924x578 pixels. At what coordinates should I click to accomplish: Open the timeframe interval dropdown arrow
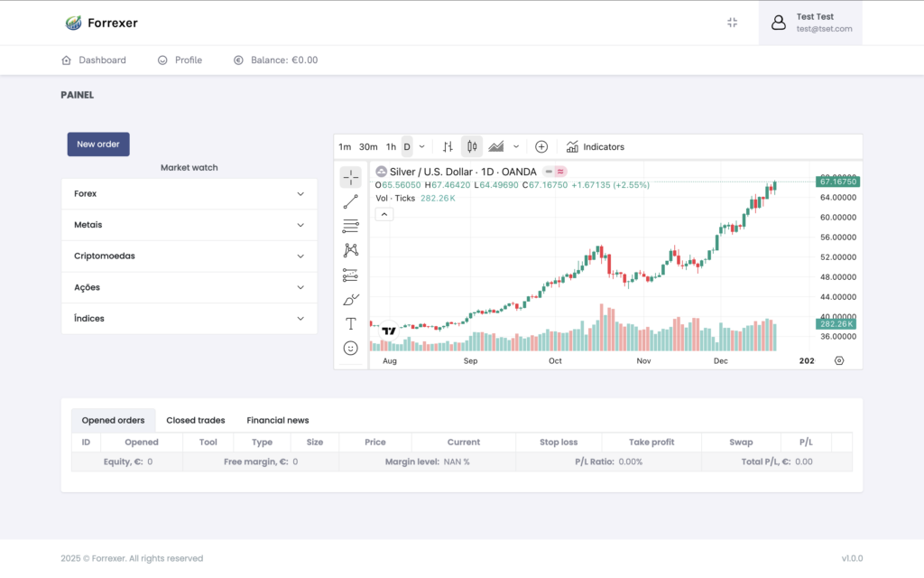(x=421, y=146)
